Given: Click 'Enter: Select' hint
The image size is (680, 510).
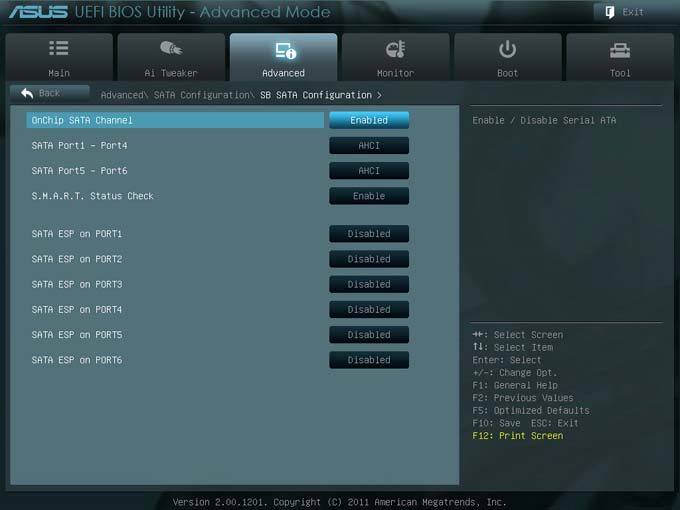Looking at the screenshot, I should (507, 360).
